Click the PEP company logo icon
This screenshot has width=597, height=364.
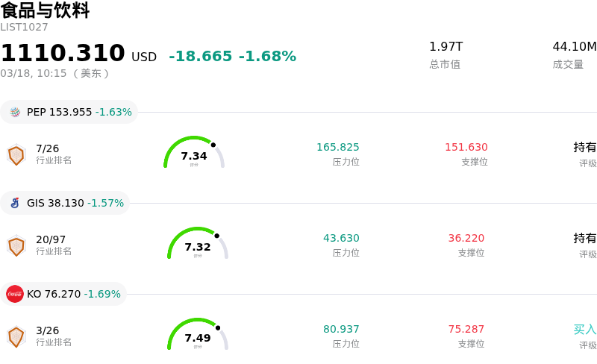[x=15, y=112]
